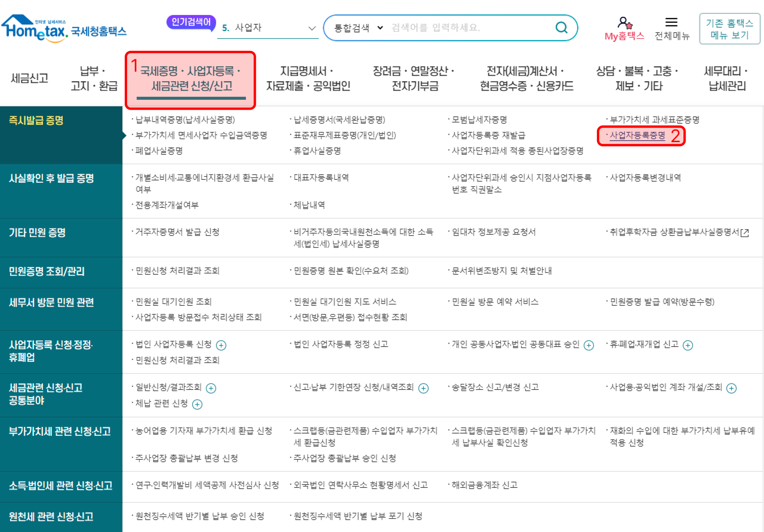Expand the 인기검색어 ranking chevron

pyautogui.click(x=312, y=28)
